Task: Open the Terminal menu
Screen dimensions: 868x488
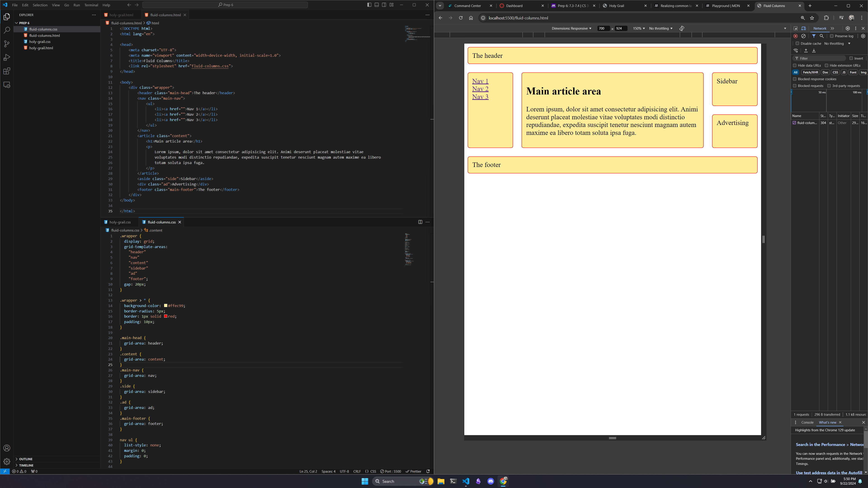Action: click(x=91, y=5)
